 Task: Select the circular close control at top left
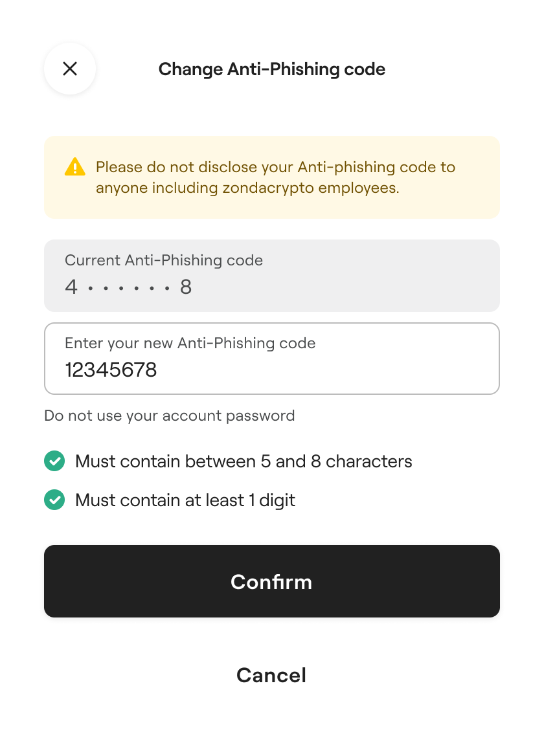click(69, 69)
